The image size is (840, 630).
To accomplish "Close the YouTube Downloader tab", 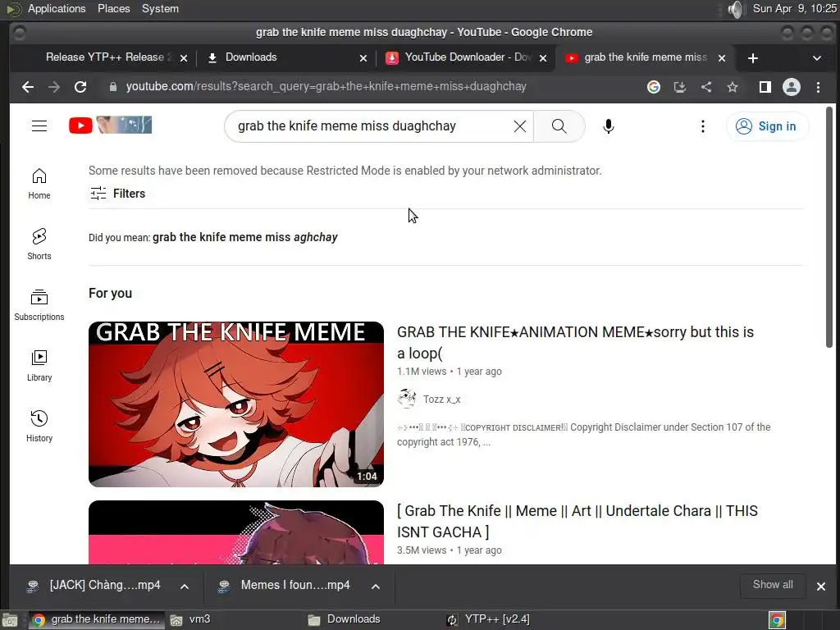I will click(543, 58).
